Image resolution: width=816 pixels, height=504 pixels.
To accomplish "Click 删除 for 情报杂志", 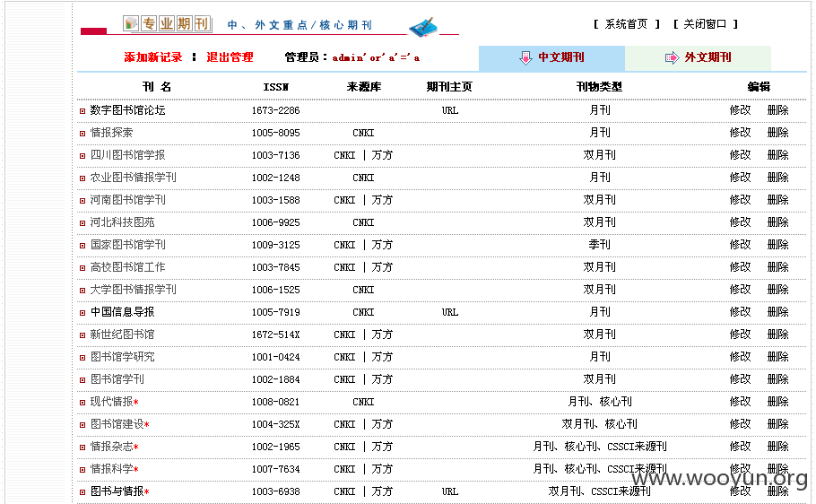I will (778, 447).
